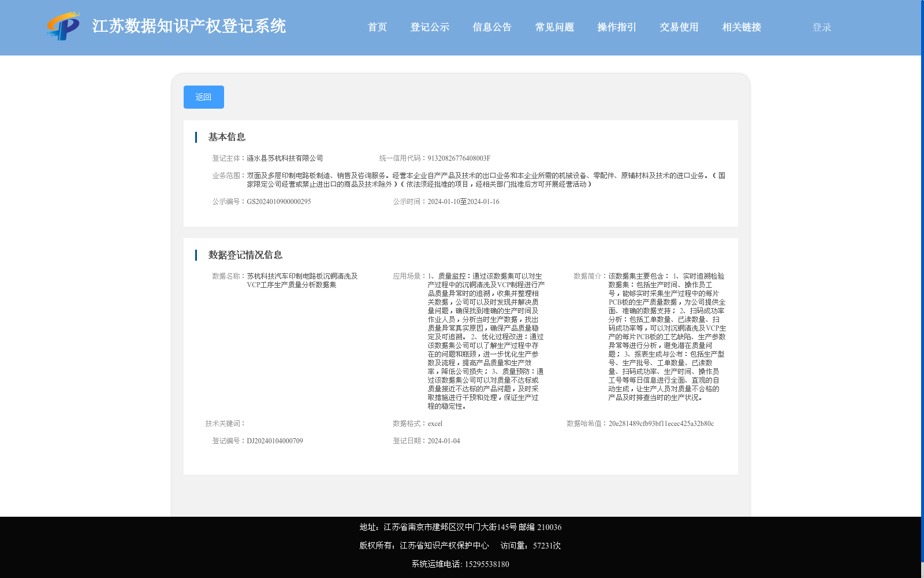
Task: Select the company name 涟水县苏杭科技有限公司
Action: (x=285, y=158)
